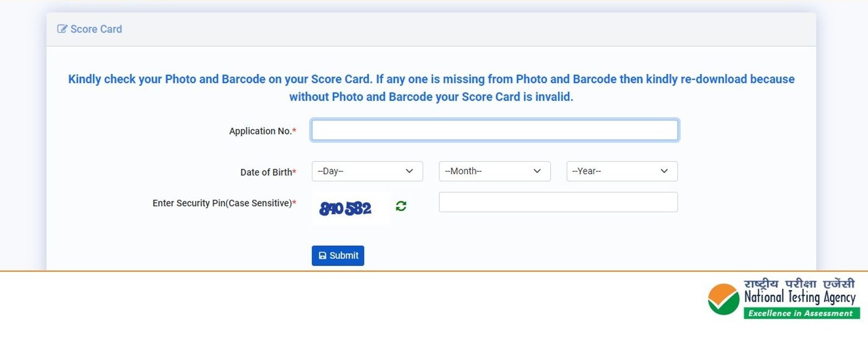This screenshot has width=868, height=337.
Task: Click the chevron arrow in Day dropdown
Action: pyautogui.click(x=410, y=171)
